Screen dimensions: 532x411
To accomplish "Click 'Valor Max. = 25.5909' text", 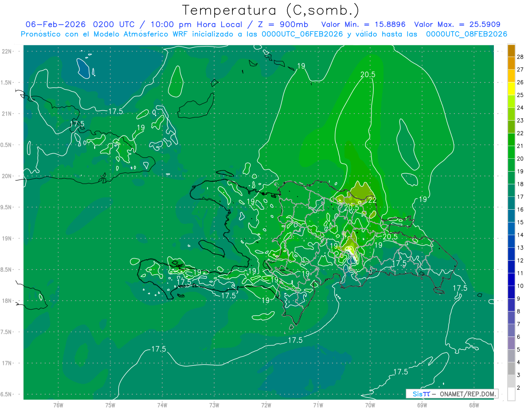I will pos(457,24).
